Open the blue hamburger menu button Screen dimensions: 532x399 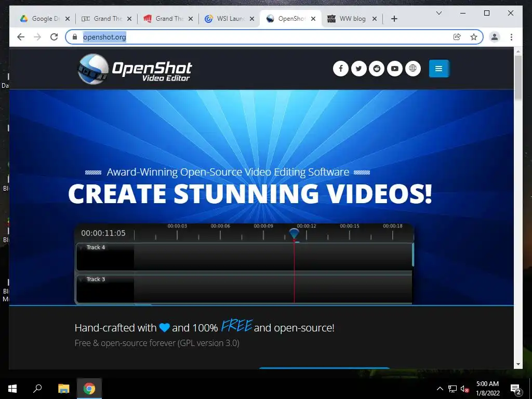(x=438, y=69)
